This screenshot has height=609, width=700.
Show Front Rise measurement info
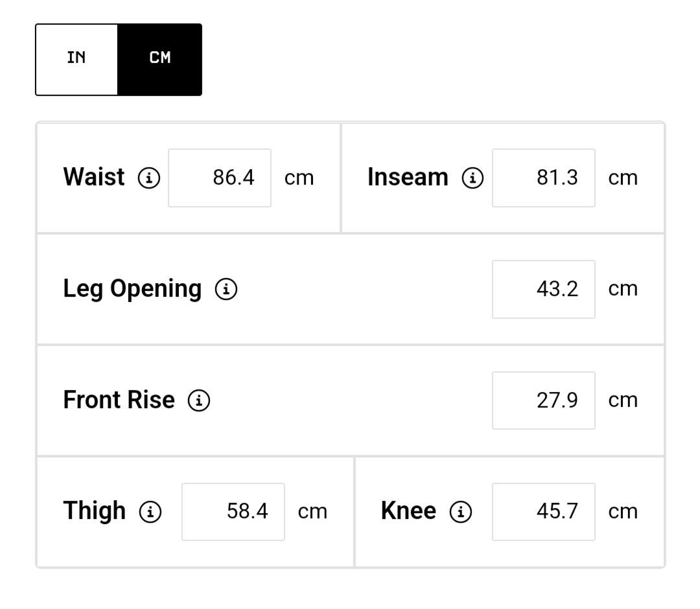pyautogui.click(x=199, y=400)
